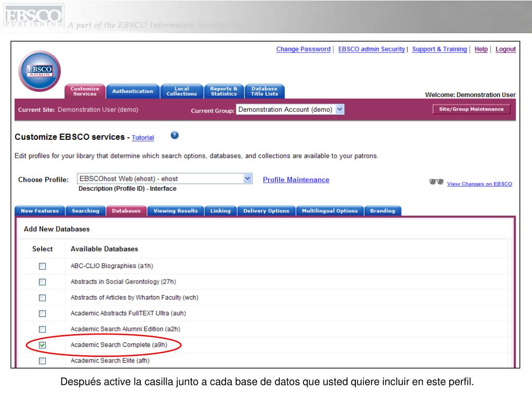Go to Delivery Options tab
The image size is (532, 399).
click(267, 211)
